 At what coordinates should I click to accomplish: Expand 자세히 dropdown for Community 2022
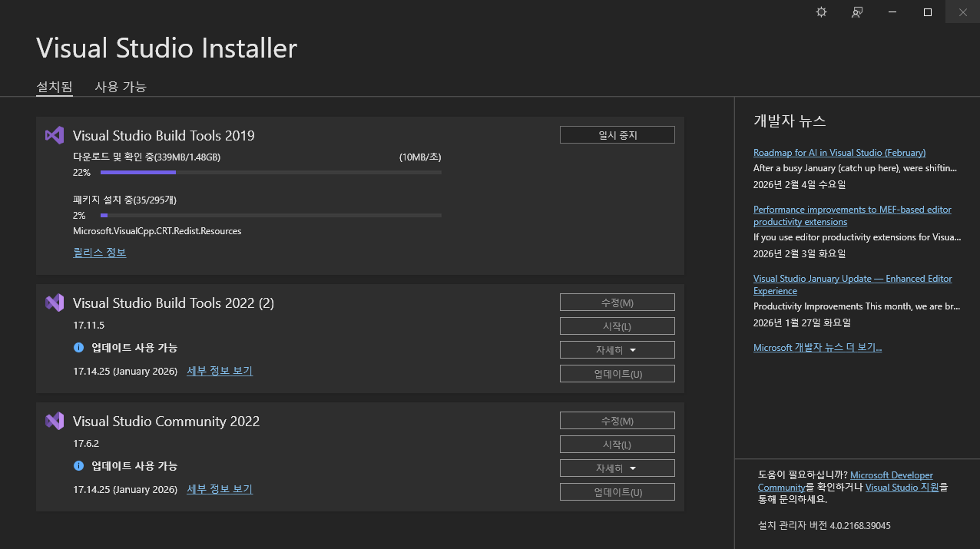(617, 468)
